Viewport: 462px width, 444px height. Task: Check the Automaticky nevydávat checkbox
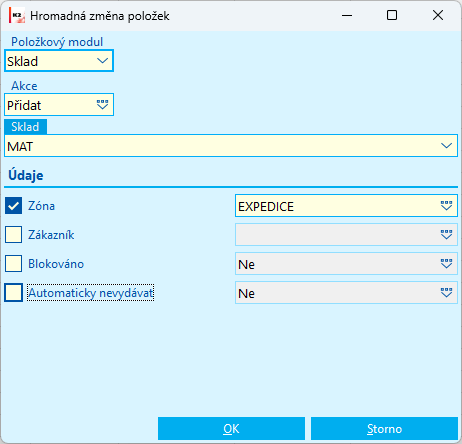(14, 292)
